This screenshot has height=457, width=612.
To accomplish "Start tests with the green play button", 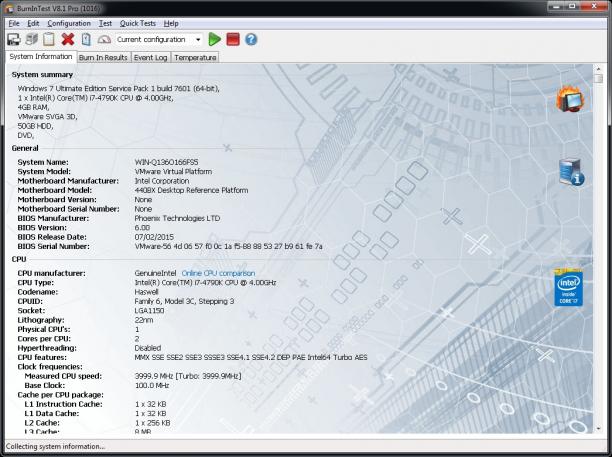I will click(x=214, y=39).
